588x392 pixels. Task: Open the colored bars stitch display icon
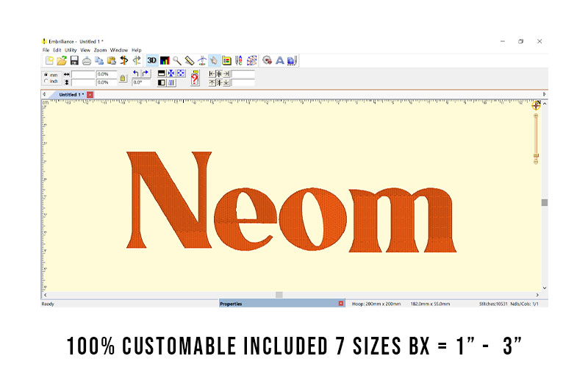165,60
